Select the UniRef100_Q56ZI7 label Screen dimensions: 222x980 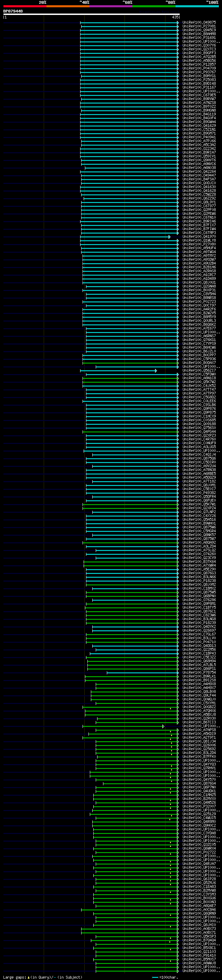pos(199,371)
